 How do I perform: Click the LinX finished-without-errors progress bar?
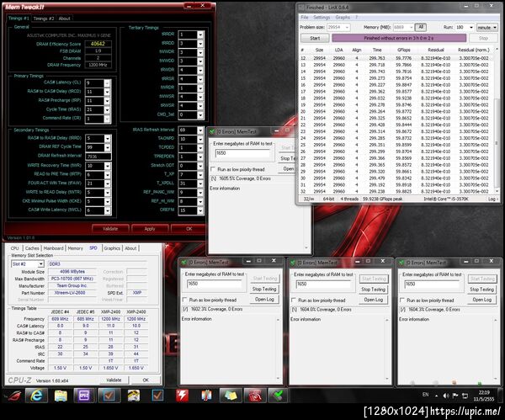pos(399,39)
